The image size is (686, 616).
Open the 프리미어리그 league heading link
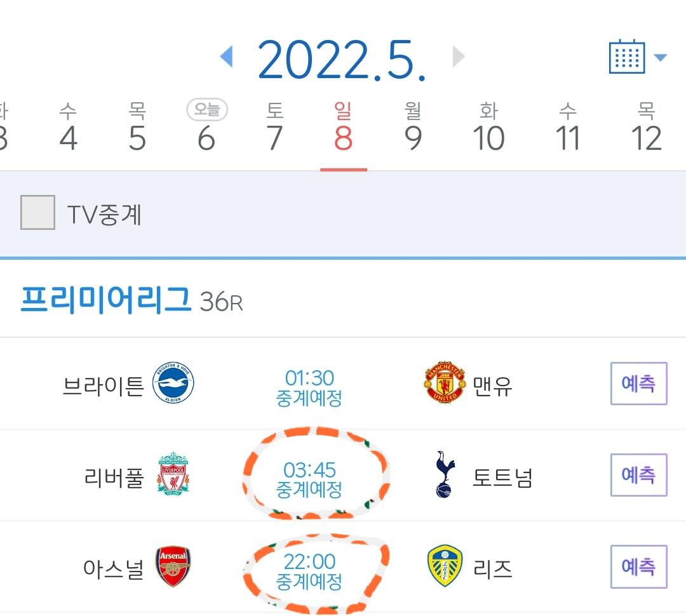[x=105, y=300]
